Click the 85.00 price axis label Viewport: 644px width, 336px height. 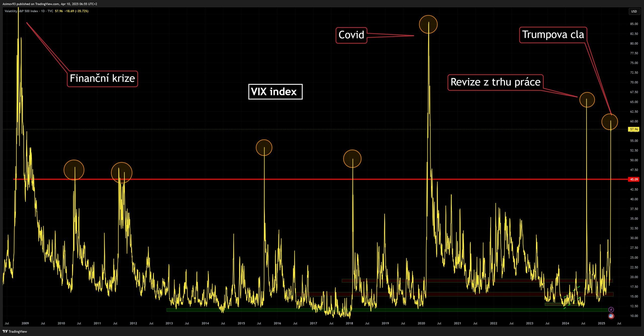(x=634, y=24)
